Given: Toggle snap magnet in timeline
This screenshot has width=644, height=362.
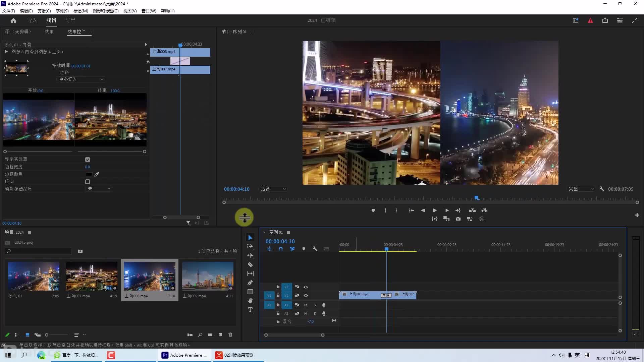Looking at the screenshot, I should tap(281, 249).
